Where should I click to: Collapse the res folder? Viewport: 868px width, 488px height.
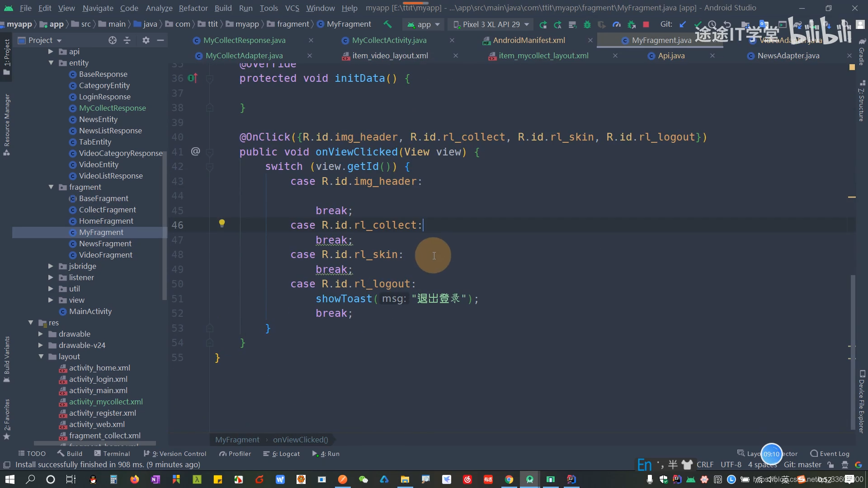coord(31,323)
